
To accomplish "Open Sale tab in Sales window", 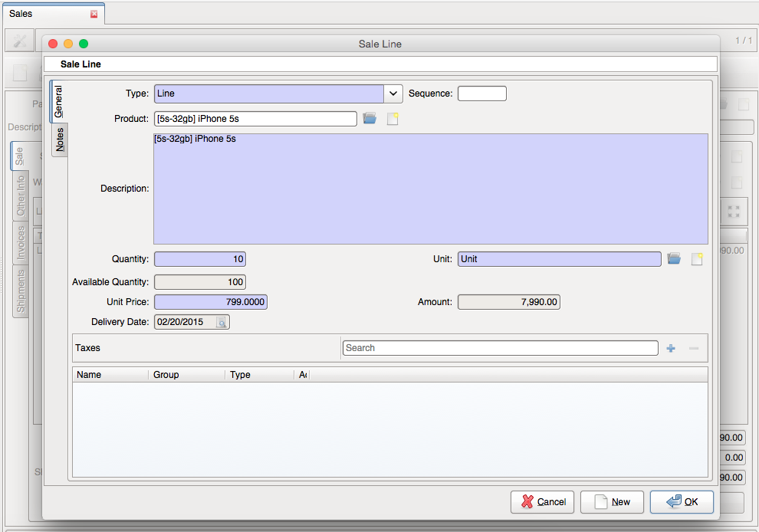I will click(x=19, y=156).
